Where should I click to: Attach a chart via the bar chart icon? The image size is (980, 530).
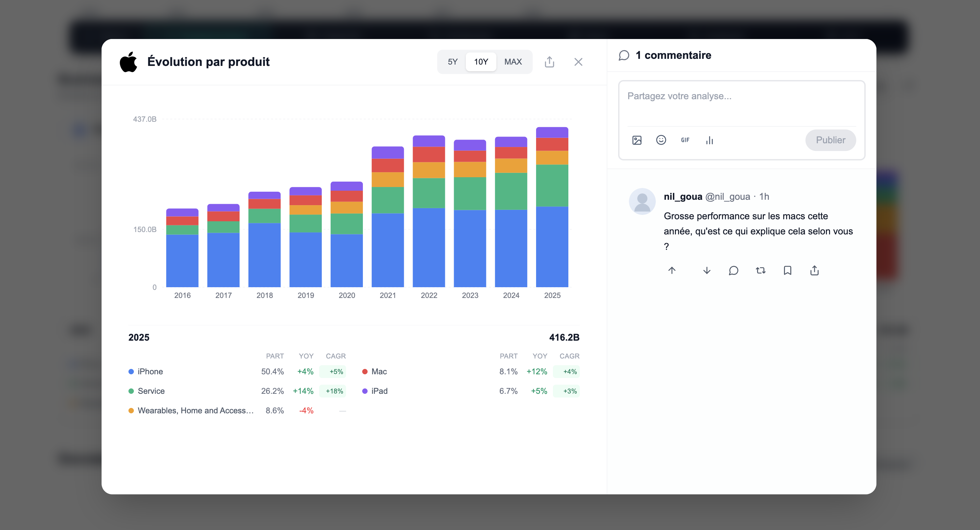pyautogui.click(x=709, y=140)
